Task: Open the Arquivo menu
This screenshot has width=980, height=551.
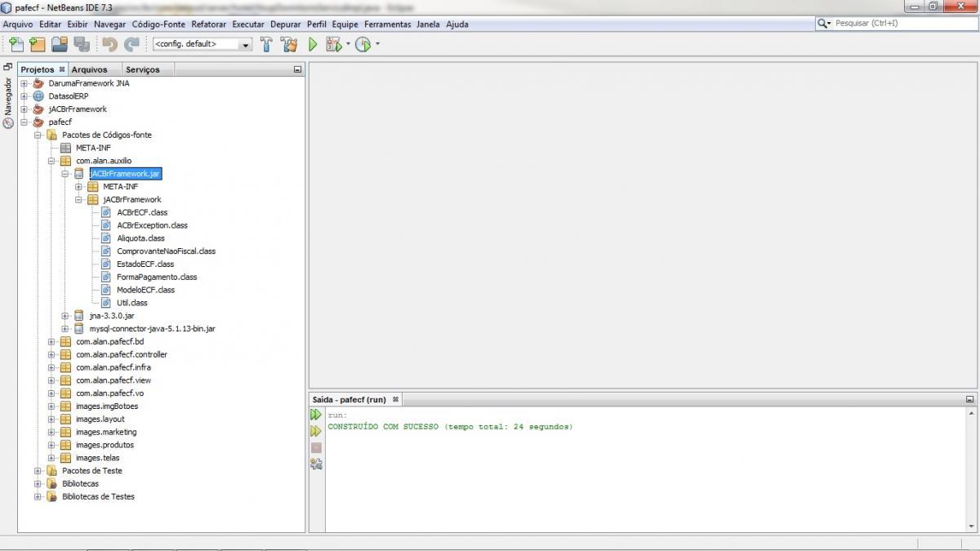Action: point(18,24)
